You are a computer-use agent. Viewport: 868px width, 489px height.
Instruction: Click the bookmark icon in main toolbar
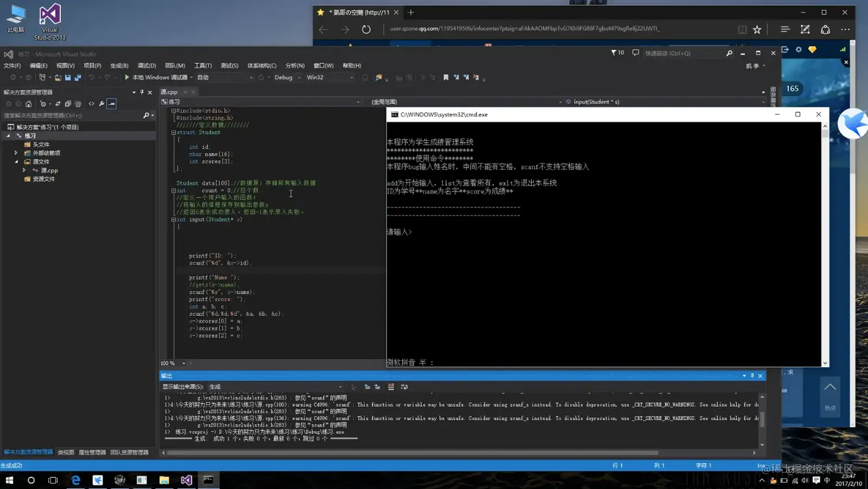445,78
